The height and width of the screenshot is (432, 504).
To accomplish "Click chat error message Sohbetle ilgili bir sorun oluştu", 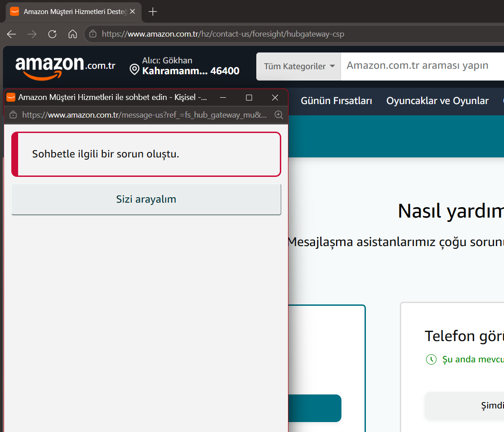I will point(106,154).
